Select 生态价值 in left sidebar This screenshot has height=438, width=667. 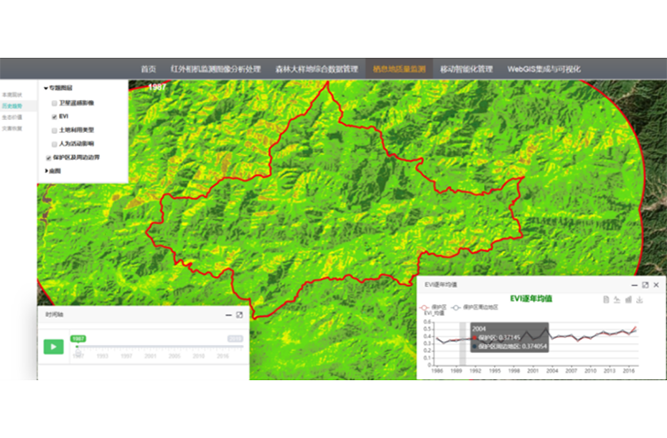[11, 116]
